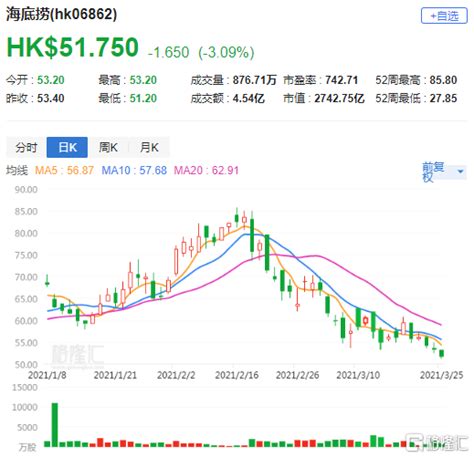Switch to 月K monthly chart tab
Image resolution: width=474 pixels, height=458 pixels.
[149, 147]
